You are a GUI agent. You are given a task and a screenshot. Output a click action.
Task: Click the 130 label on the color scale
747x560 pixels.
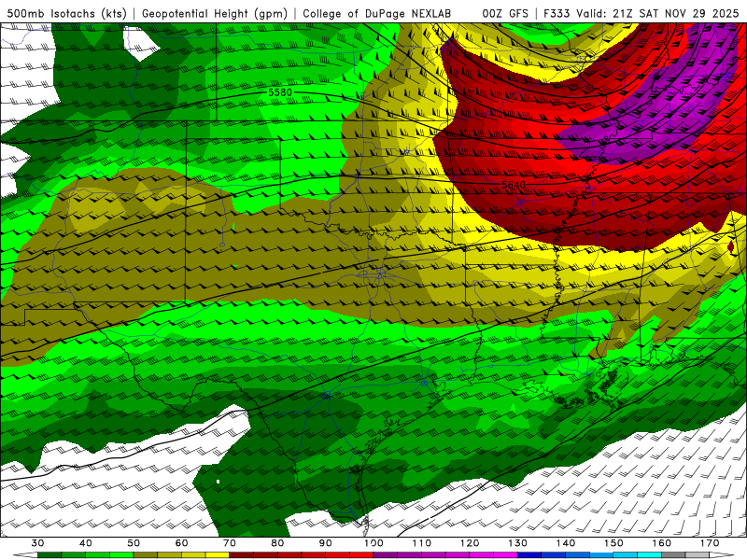coord(518,543)
